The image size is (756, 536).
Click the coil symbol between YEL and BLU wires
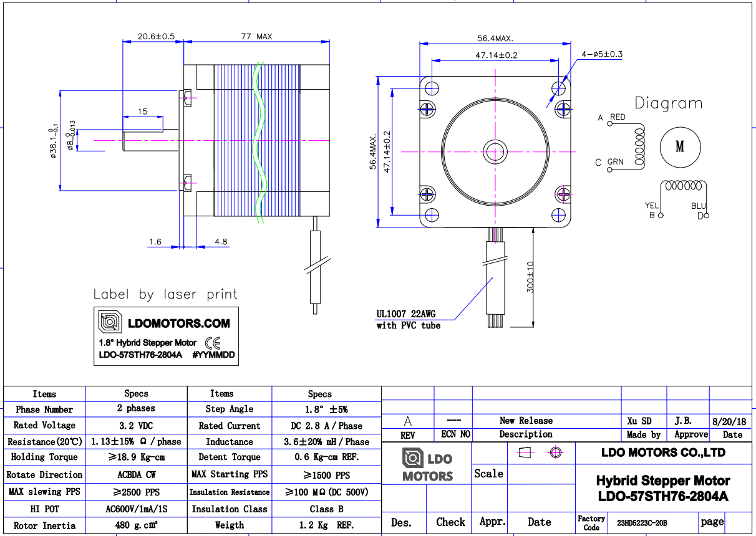point(682,186)
